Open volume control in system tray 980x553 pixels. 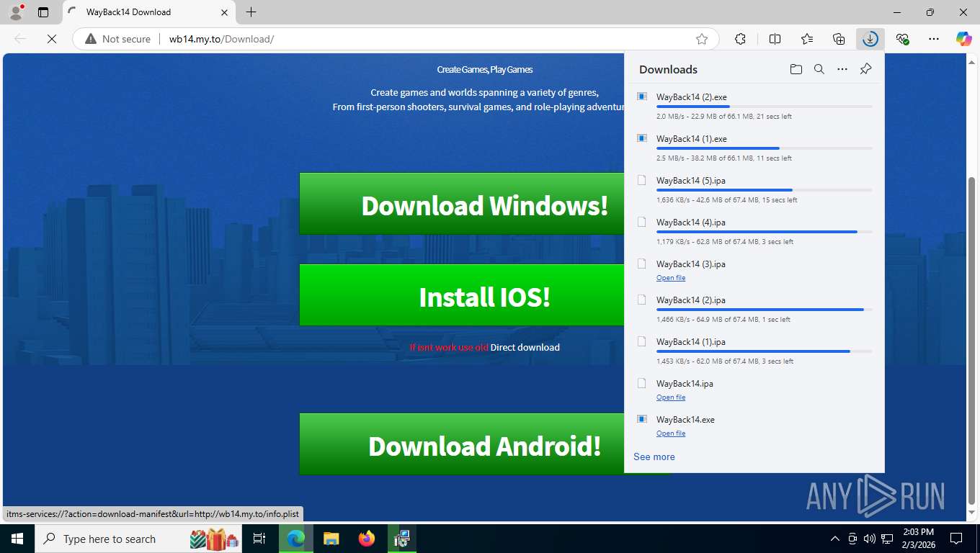tap(870, 539)
